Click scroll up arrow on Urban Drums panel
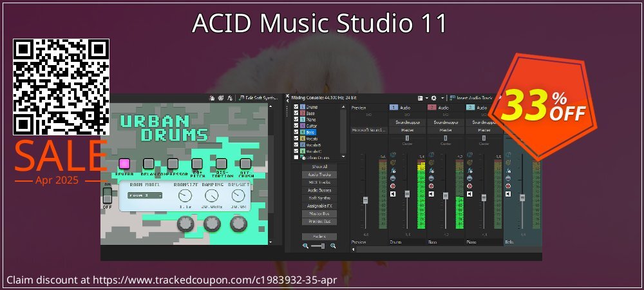This screenshot has height=290, width=644. click(x=270, y=106)
